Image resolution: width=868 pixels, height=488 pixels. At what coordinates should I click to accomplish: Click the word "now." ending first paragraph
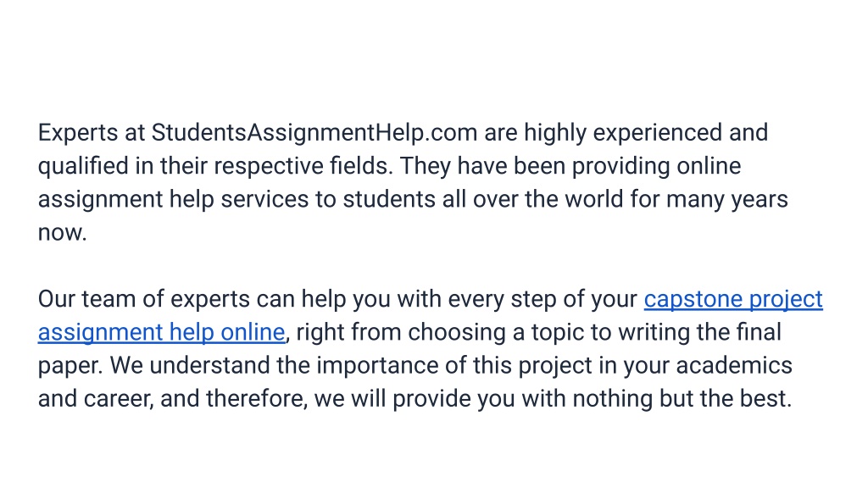(63, 233)
